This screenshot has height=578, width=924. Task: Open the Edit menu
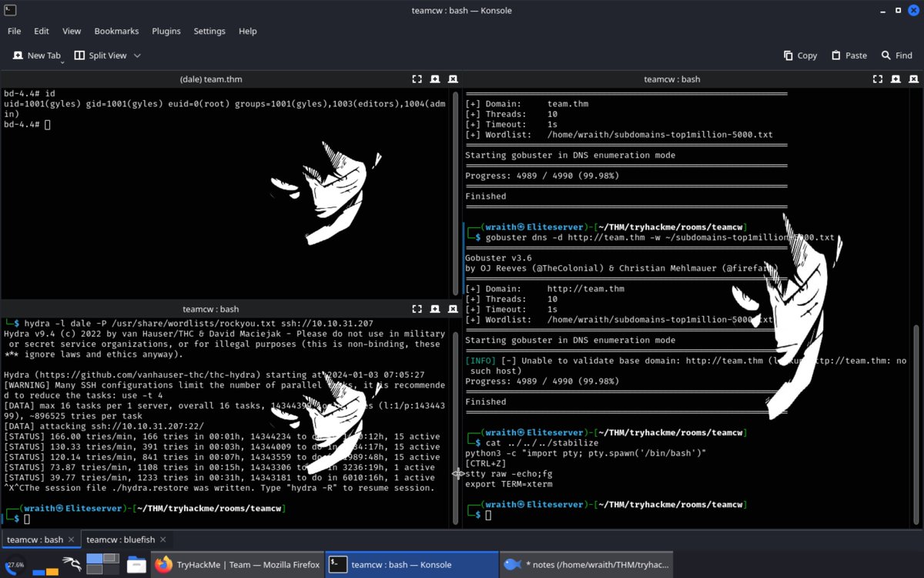[x=42, y=31]
